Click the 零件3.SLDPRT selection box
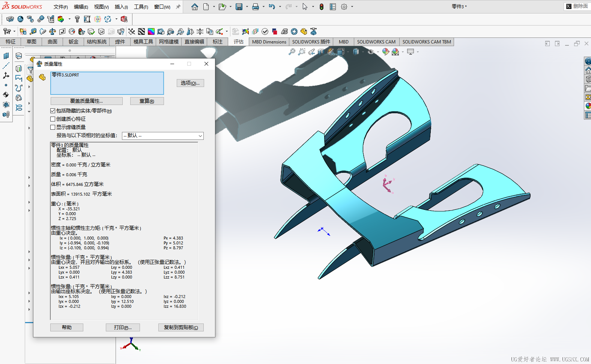591x364 pixels. tap(107, 83)
